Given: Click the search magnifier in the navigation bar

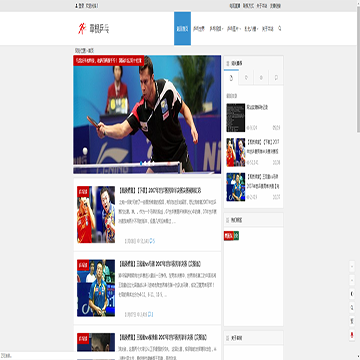Looking at the screenshot, I should coord(279,28).
